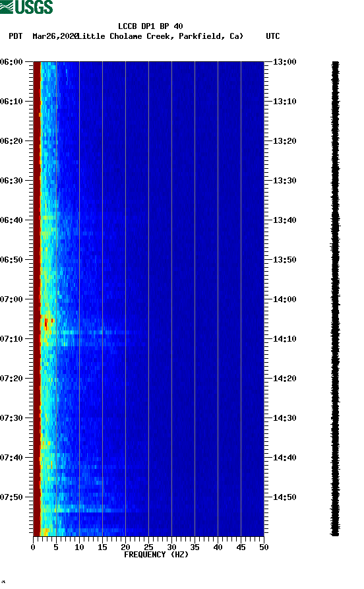Viewport: 364px width, 589px height.
Task: Click the 13:30 UTC time label
Action: [x=284, y=180]
